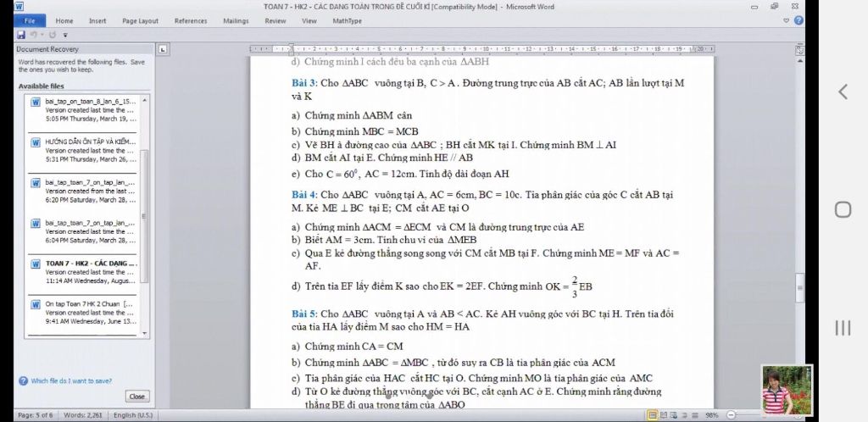Switch to Web Layout view
Image resolution: width=868 pixels, height=422 pixels.
(x=674, y=415)
